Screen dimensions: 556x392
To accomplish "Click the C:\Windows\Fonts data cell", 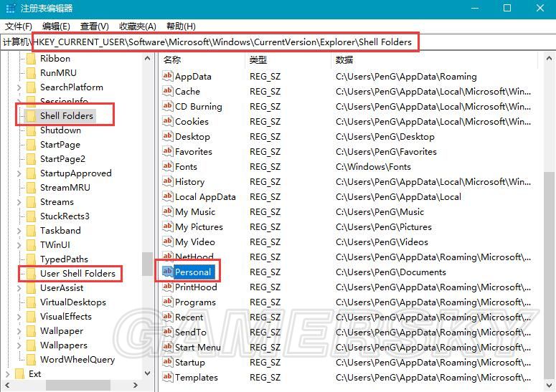I will pos(373,167).
